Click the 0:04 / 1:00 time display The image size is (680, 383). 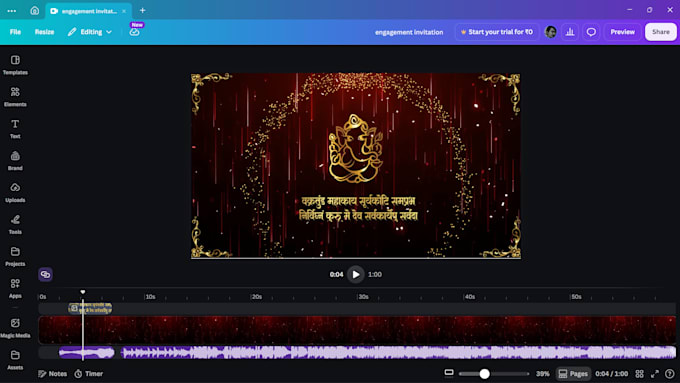point(611,373)
